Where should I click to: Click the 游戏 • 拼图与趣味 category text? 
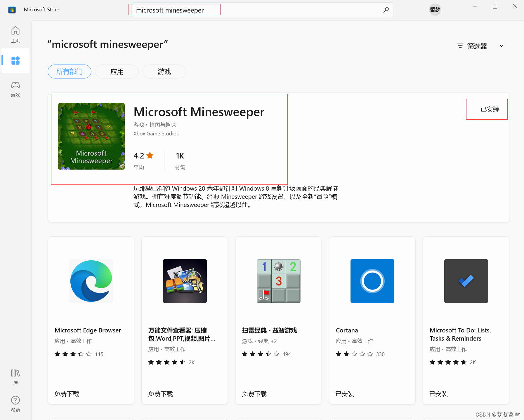coord(155,125)
